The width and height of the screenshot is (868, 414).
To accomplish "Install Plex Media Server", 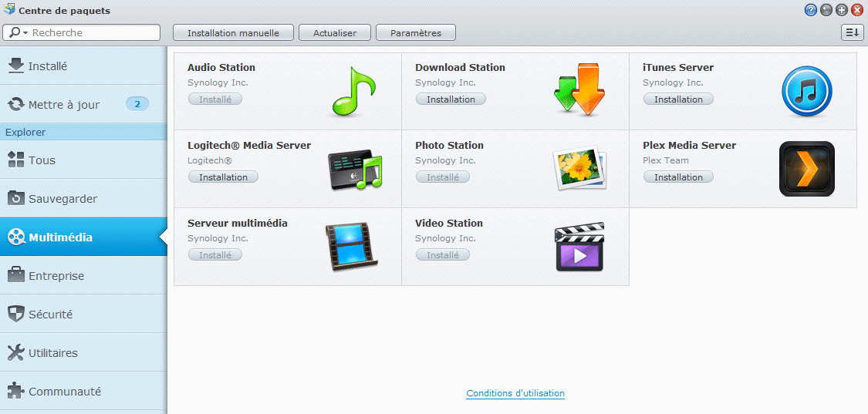I will [x=678, y=177].
